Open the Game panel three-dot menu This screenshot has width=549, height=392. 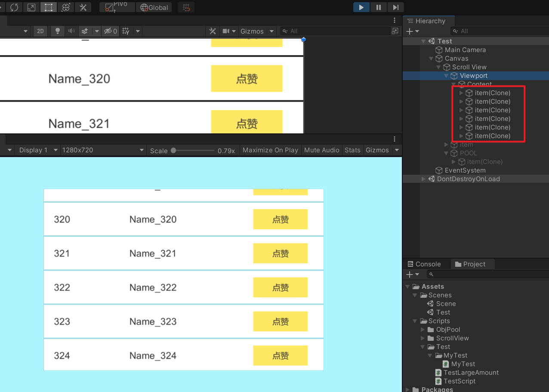tap(395, 139)
